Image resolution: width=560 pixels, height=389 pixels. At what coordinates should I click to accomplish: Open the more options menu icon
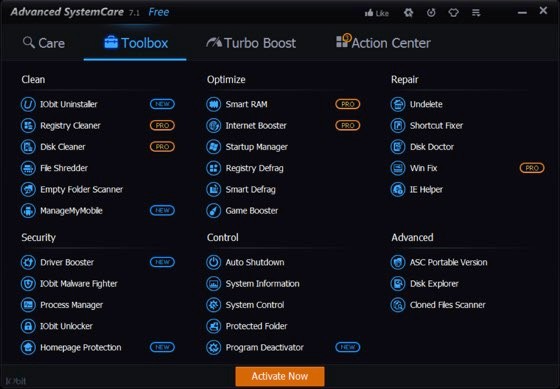[476, 13]
